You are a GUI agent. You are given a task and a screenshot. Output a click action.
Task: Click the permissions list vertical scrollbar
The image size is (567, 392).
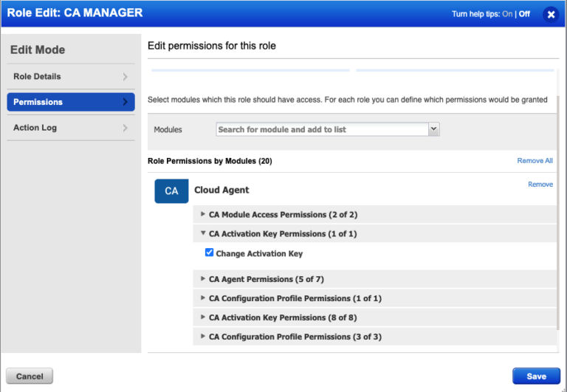[x=558, y=213]
